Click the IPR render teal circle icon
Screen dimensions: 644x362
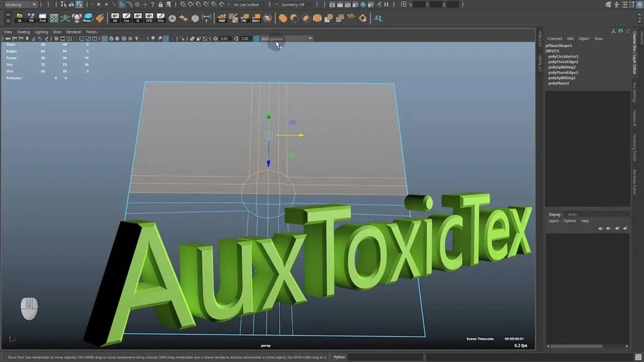363,5
